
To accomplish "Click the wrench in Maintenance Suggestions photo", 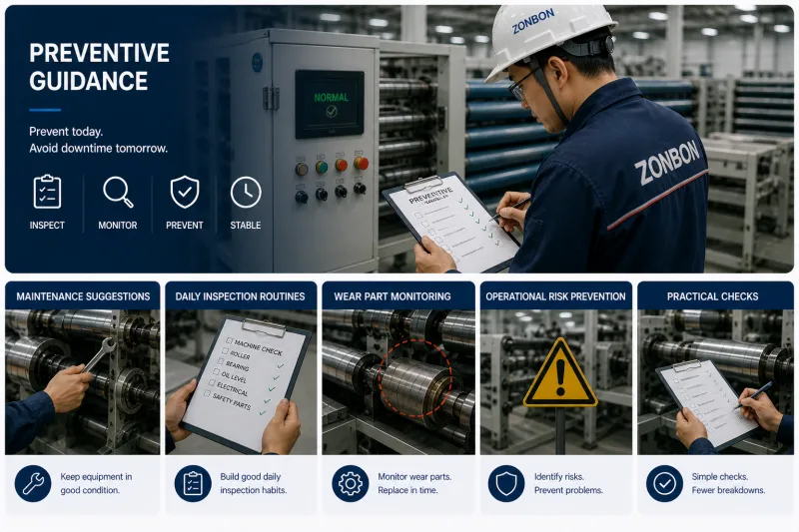I will pyautogui.click(x=100, y=354).
